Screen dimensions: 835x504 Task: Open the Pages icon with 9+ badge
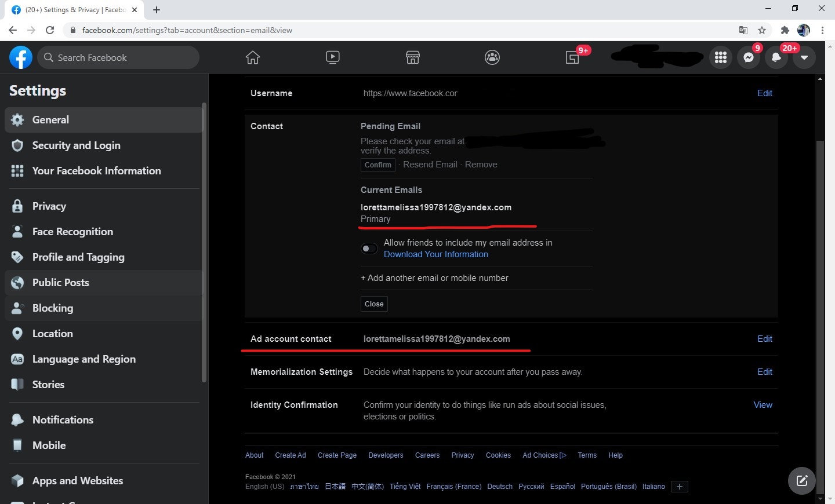click(x=573, y=57)
